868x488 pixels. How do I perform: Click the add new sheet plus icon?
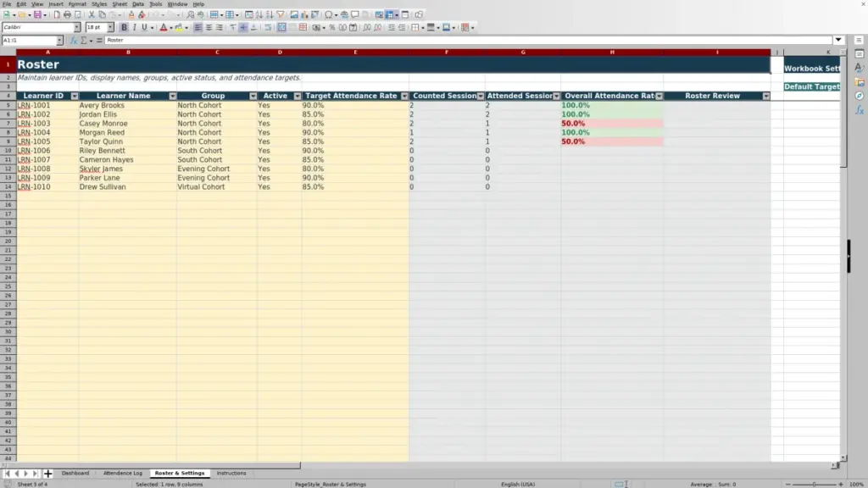click(x=47, y=474)
